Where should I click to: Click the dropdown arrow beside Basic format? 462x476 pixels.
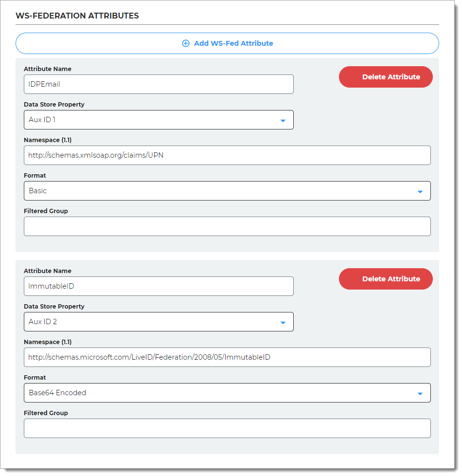pos(420,191)
